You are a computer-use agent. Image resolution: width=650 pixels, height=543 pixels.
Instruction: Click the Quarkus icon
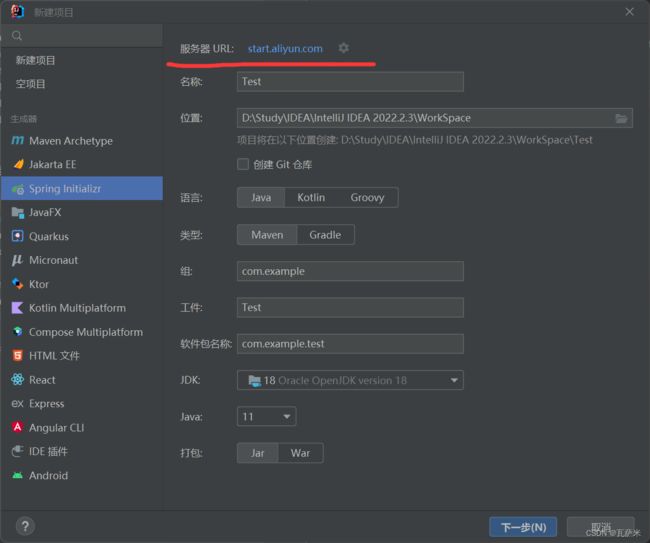(x=17, y=236)
